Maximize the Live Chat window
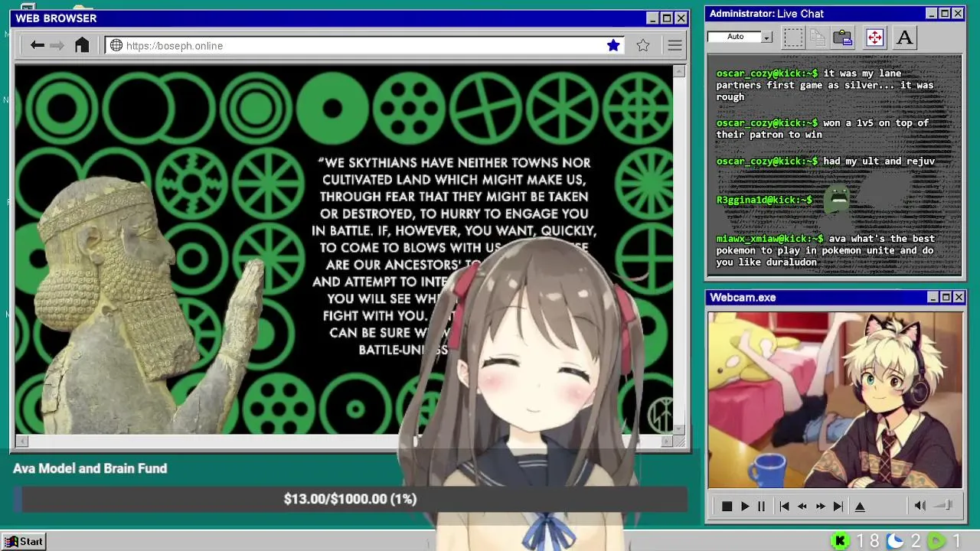The height and width of the screenshot is (551, 980). click(945, 13)
